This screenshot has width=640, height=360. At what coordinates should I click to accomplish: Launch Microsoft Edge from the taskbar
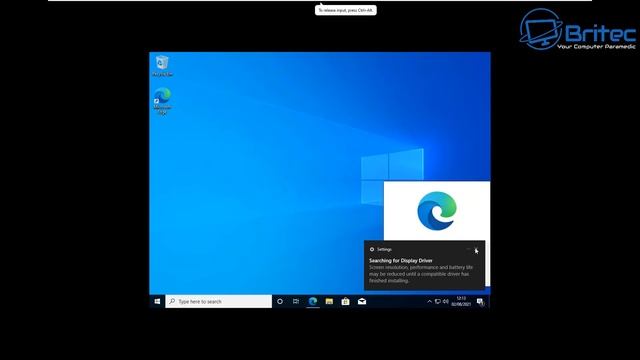[313, 302]
